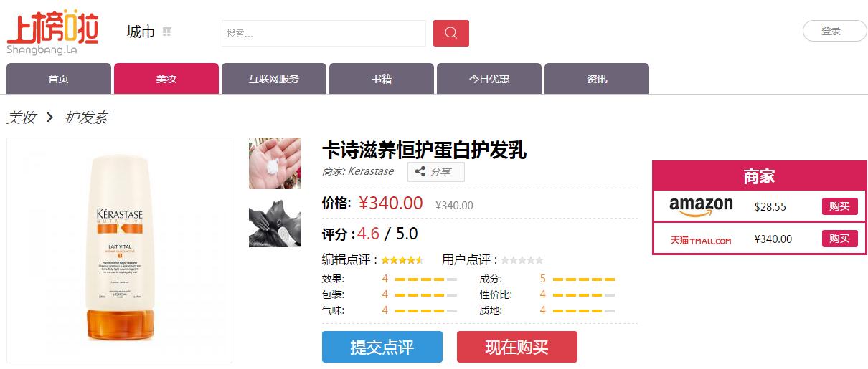Viewport: 868px width, 369px height.
Task: Select the hair treatment thumbnail image
Action: coord(275,222)
